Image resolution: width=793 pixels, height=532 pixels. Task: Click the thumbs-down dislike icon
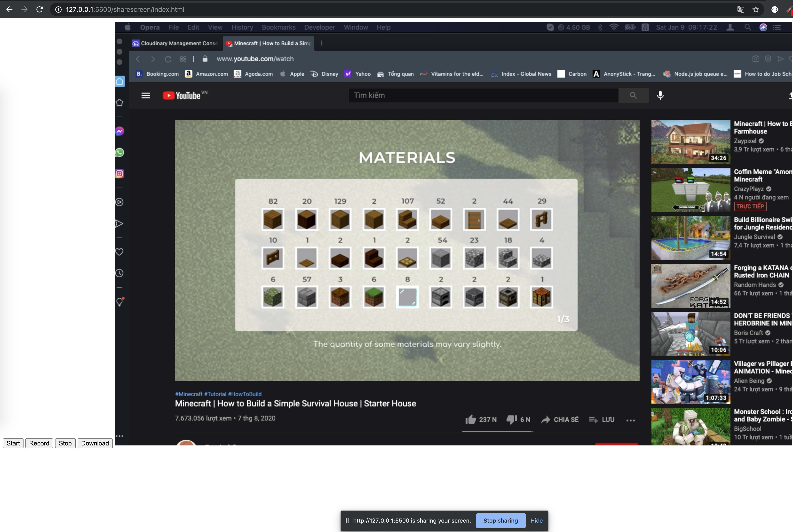coord(511,420)
